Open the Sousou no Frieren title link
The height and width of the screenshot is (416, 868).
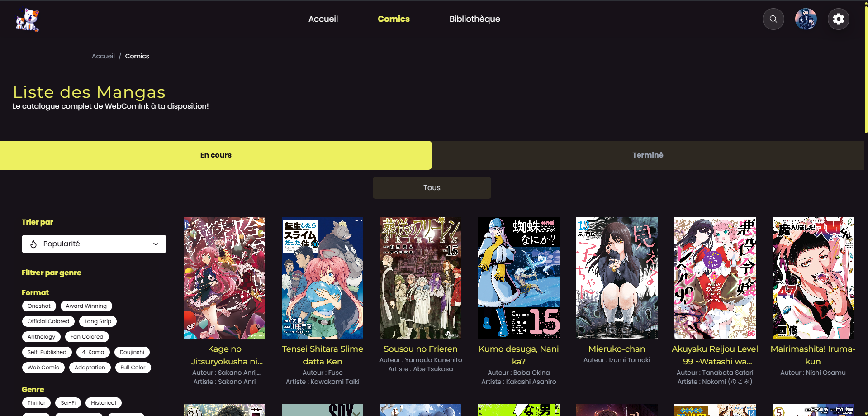420,349
